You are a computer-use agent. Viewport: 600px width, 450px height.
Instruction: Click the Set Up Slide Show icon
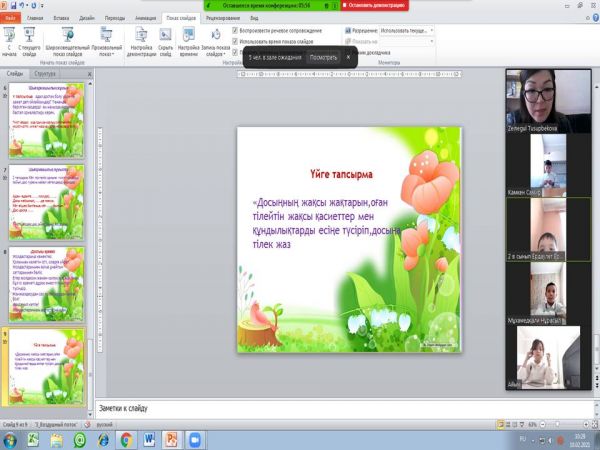tap(141, 35)
